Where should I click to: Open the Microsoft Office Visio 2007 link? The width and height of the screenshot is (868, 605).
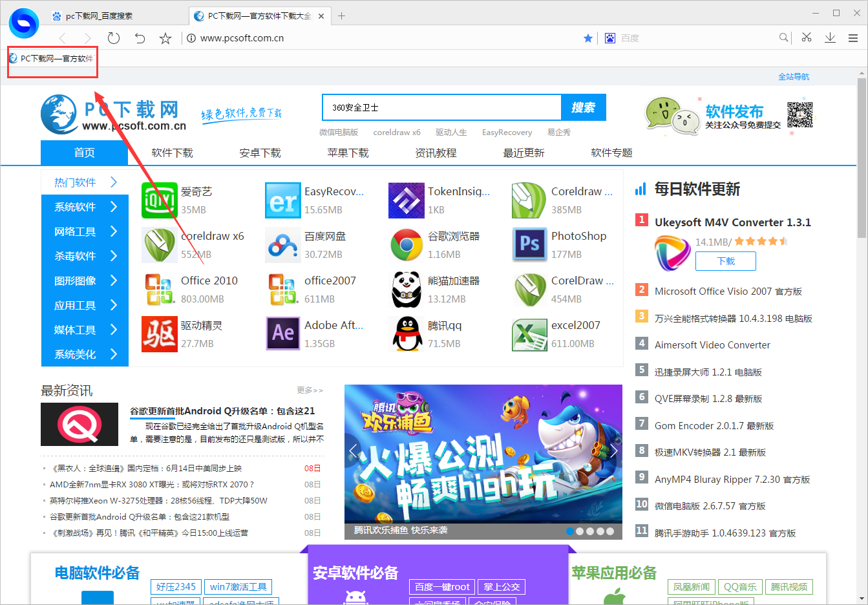pos(728,291)
